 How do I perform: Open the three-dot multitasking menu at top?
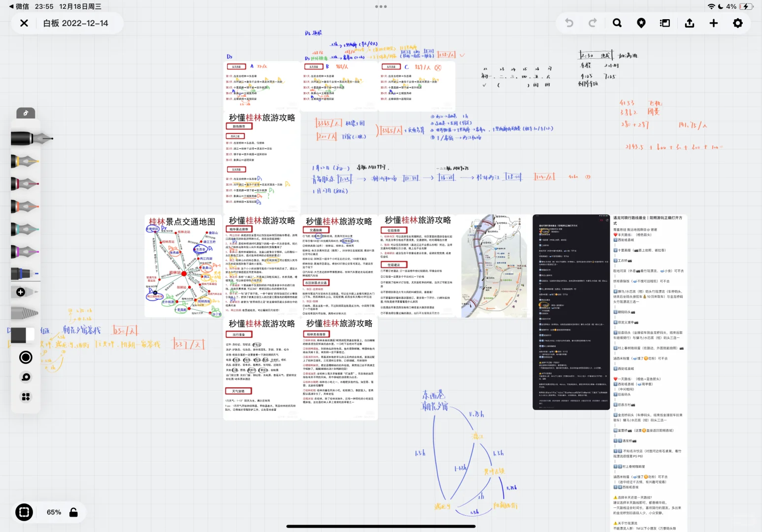[381, 6]
